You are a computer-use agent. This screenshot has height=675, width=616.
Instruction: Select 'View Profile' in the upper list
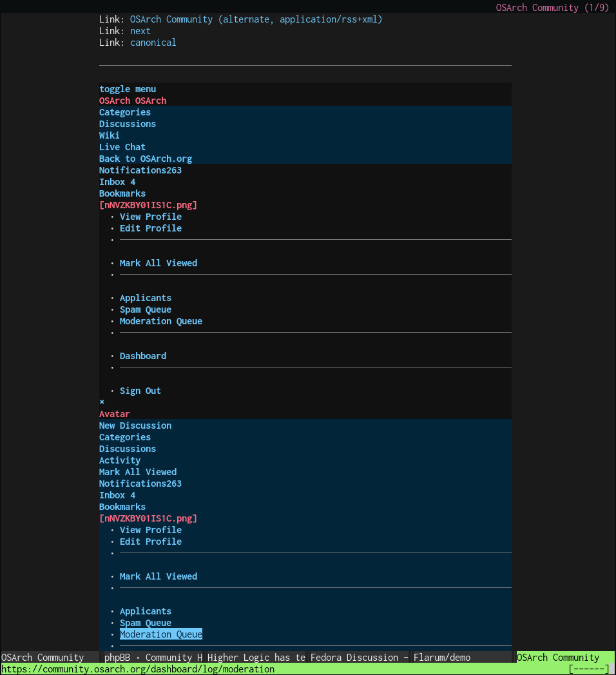point(151,217)
